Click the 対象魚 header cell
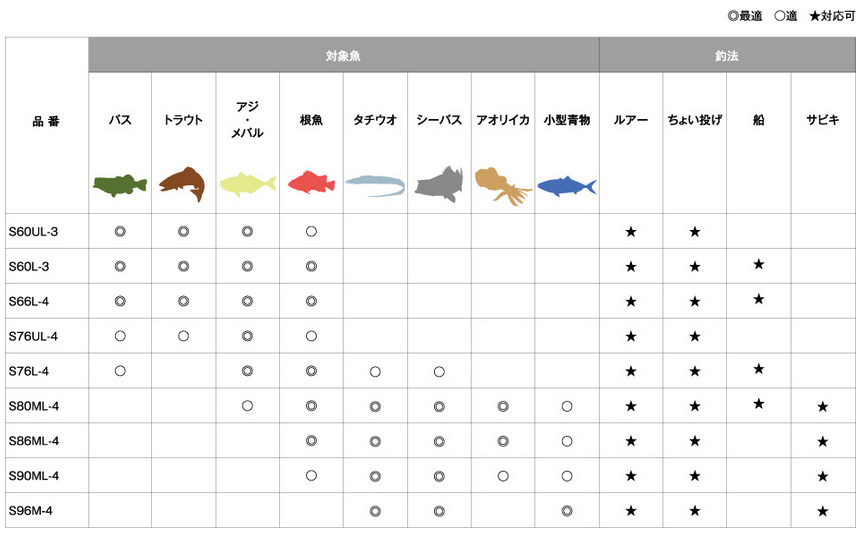Image resolution: width=862 pixels, height=534 pixels. [x=344, y=55]
